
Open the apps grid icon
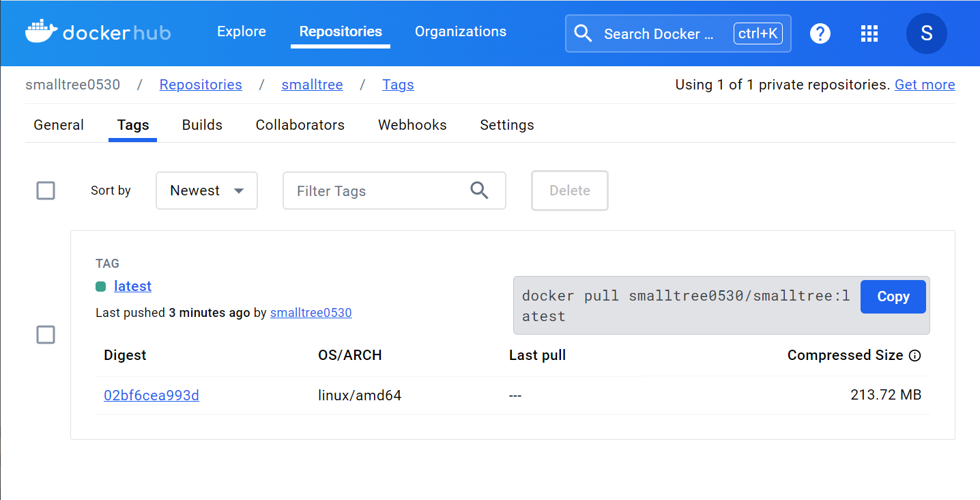869,33
